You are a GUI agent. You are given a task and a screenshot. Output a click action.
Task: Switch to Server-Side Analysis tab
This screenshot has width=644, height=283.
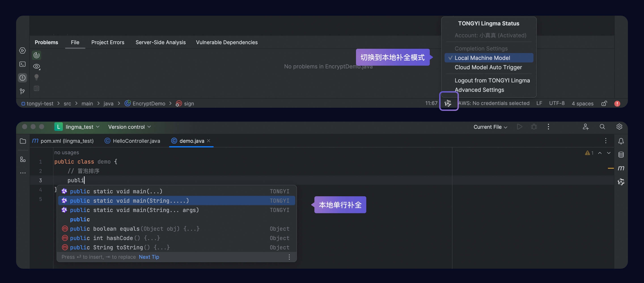(x=161, y=42)
